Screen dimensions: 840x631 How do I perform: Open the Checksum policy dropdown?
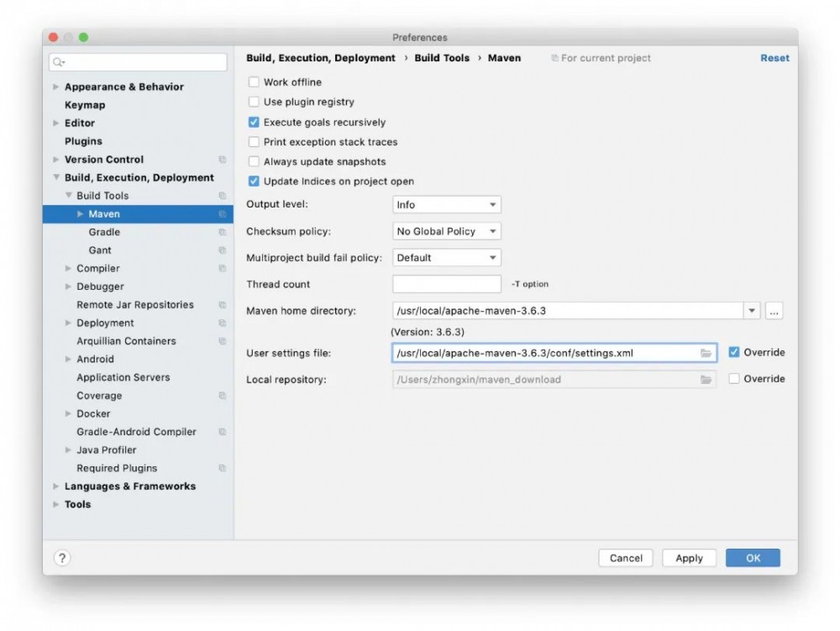(x=446, y=232)
